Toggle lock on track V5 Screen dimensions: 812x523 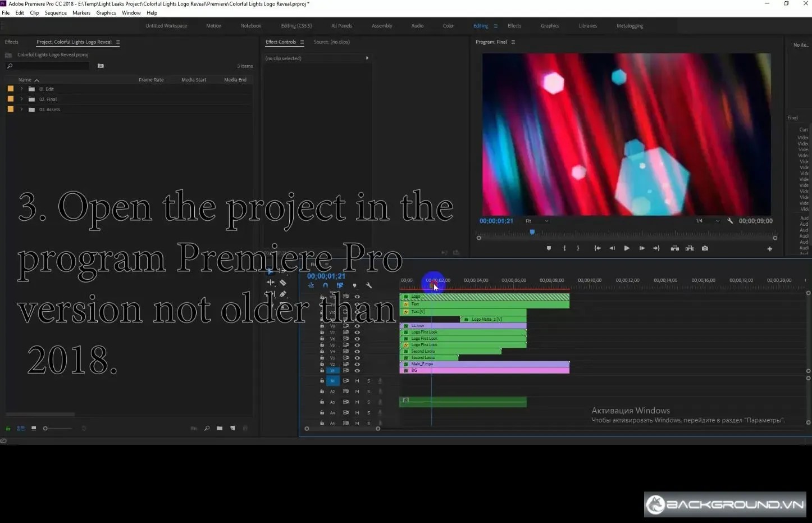click(x=322, y=345)
